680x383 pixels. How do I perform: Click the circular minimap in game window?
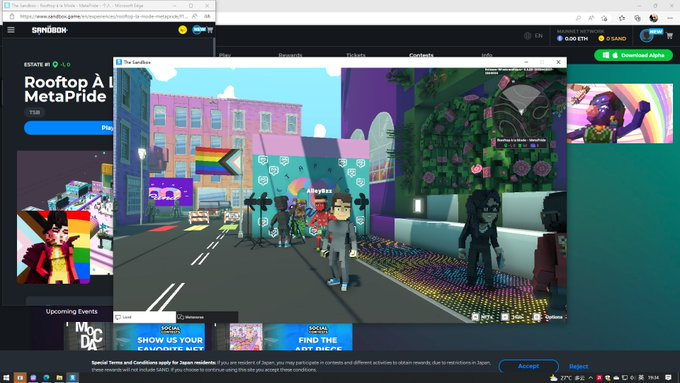[x=521, y=110]
